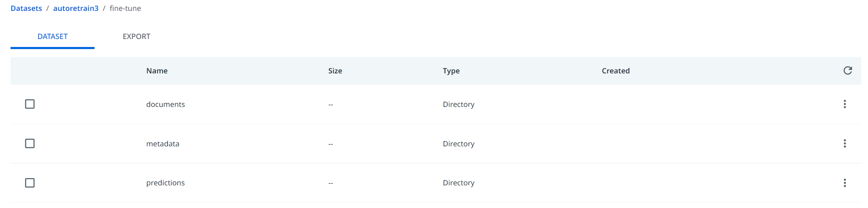This screenshot has height=208, width=868.
Task: Refresh the dataset file list
Action: (847, 70)
